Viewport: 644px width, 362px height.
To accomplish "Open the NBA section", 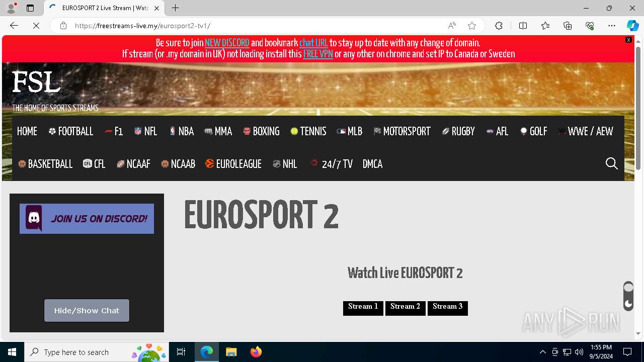I will point(181,132).
